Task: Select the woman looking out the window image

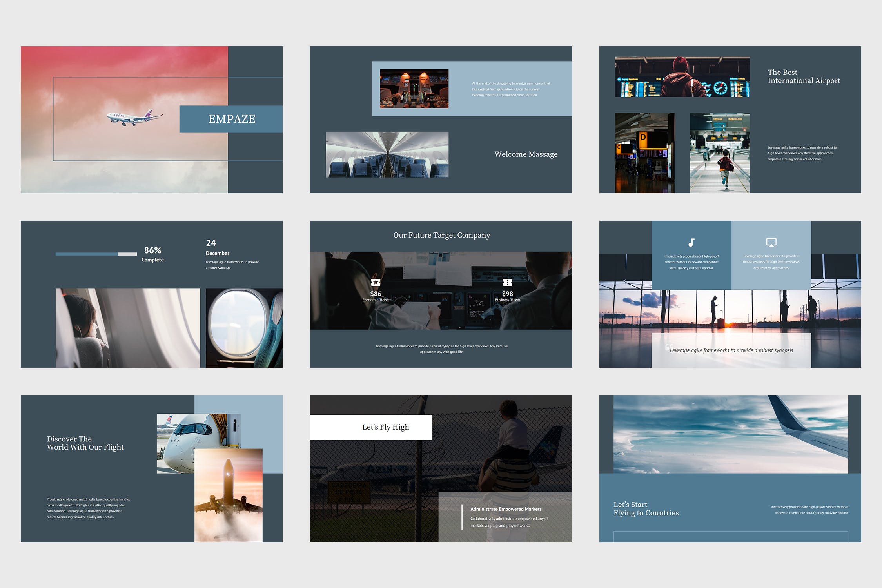Action: coord(127,328)
